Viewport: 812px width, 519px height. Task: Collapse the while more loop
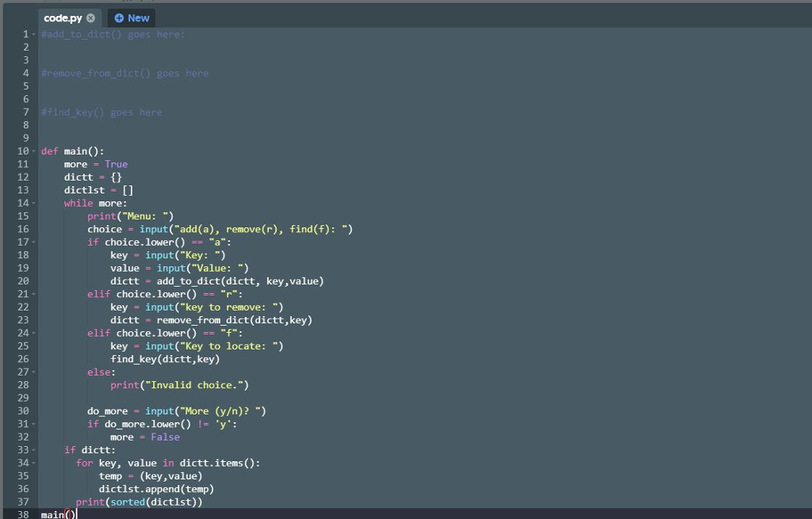[33, 203]
